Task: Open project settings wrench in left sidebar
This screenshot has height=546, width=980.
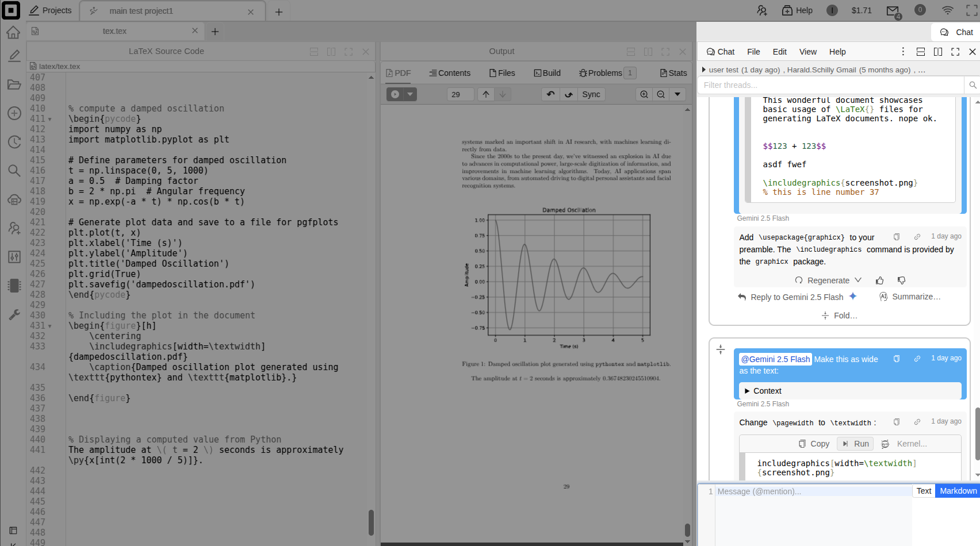Action: click(13, 314)
